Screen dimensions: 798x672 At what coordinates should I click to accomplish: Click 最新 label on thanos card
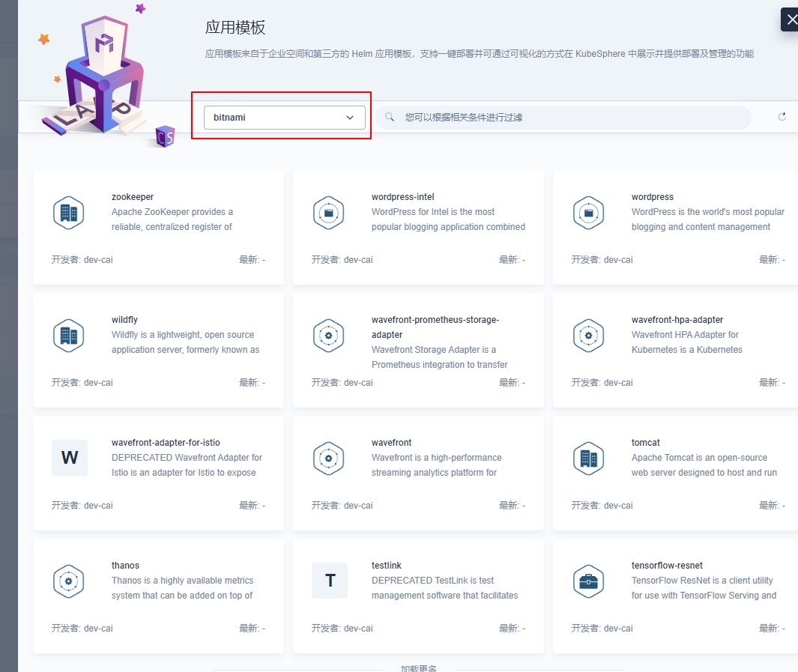point(252,629)
